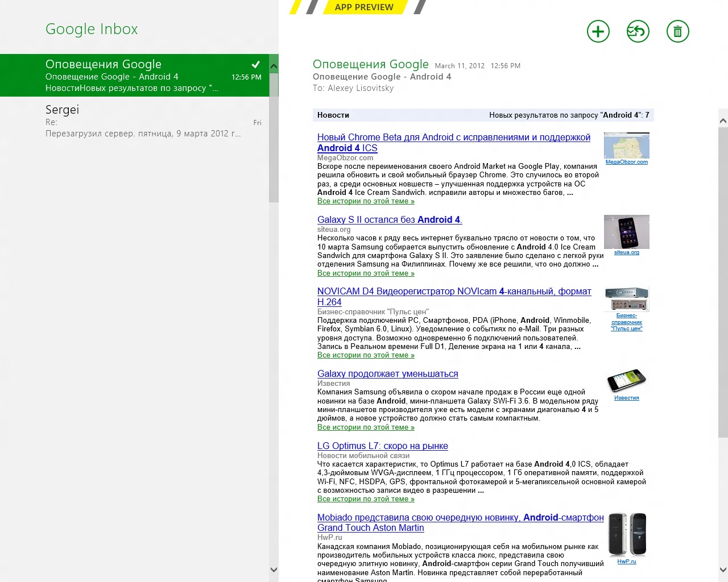Compose a new email with plus icon
Viewport: 728px width, 582px height.
click(x=598, y=31)
